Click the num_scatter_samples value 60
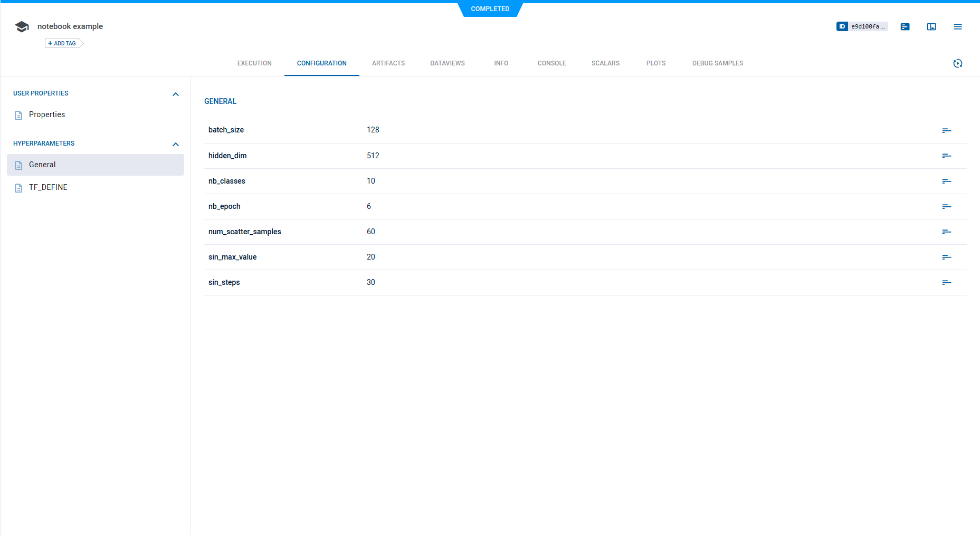Viewport: 980px width, 536px height. [x=371, y=232]
